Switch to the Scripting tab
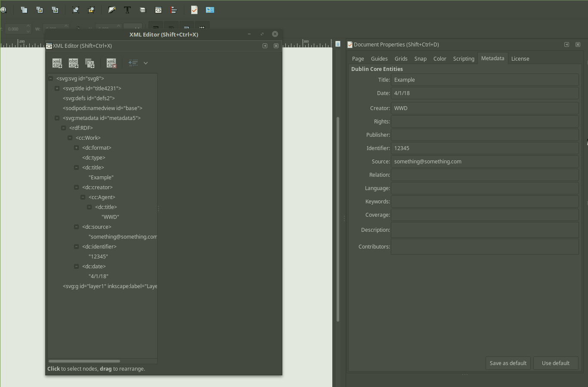The width and height of the screenshot is (588, 387). (x=464, y=58)
